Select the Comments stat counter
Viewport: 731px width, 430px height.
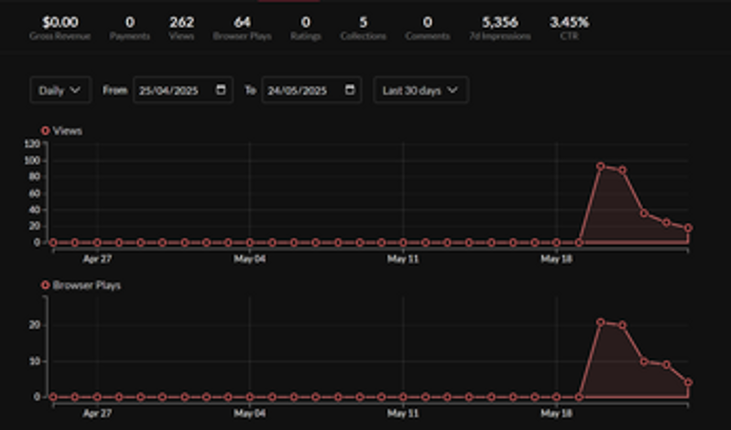[427, 27]
